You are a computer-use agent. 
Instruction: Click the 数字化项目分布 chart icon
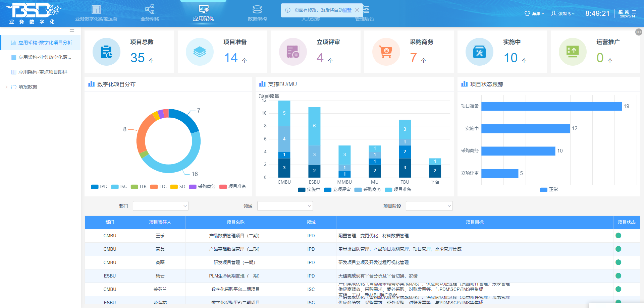pos(91,84)
